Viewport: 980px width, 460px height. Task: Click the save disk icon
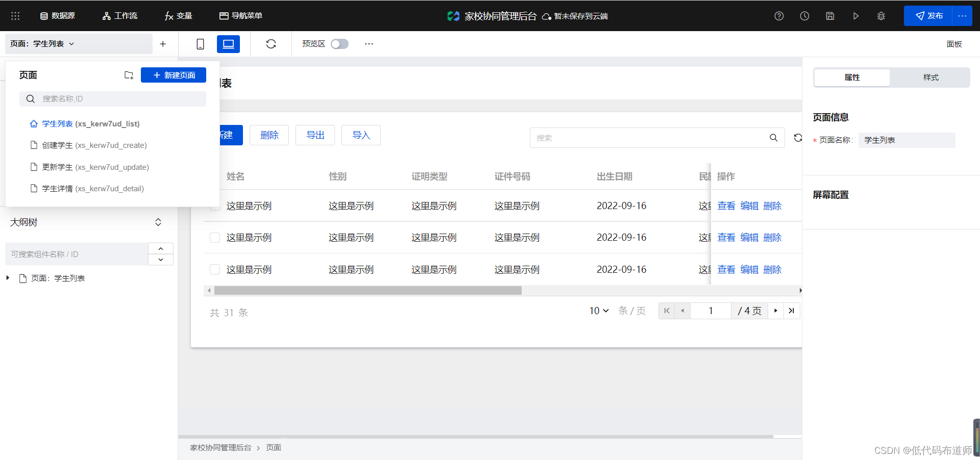(x=830, y=16)
